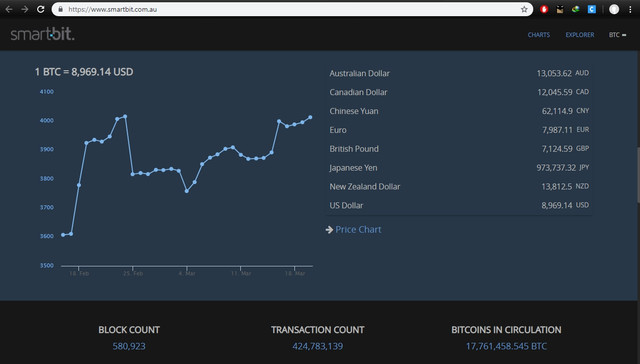Click bitcoins in circulation 17,761,458.545 BTC
The image size is (640, 364).
(x=506, y=346)
